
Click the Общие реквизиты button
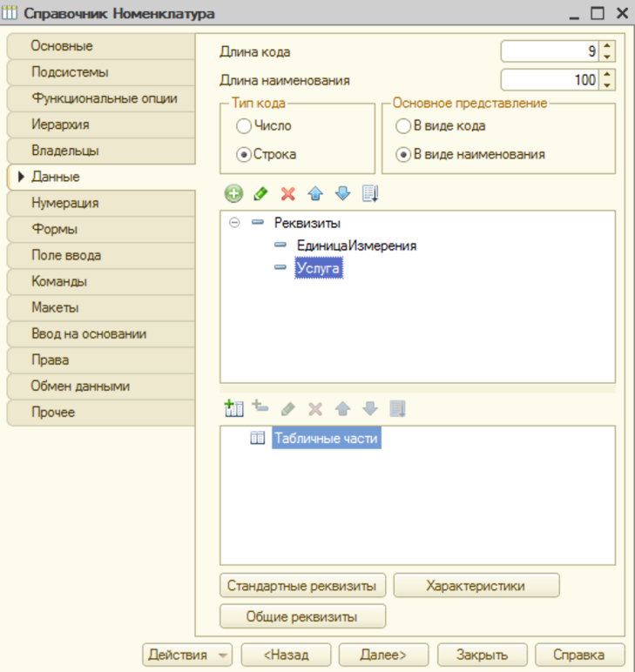point(303,616)
